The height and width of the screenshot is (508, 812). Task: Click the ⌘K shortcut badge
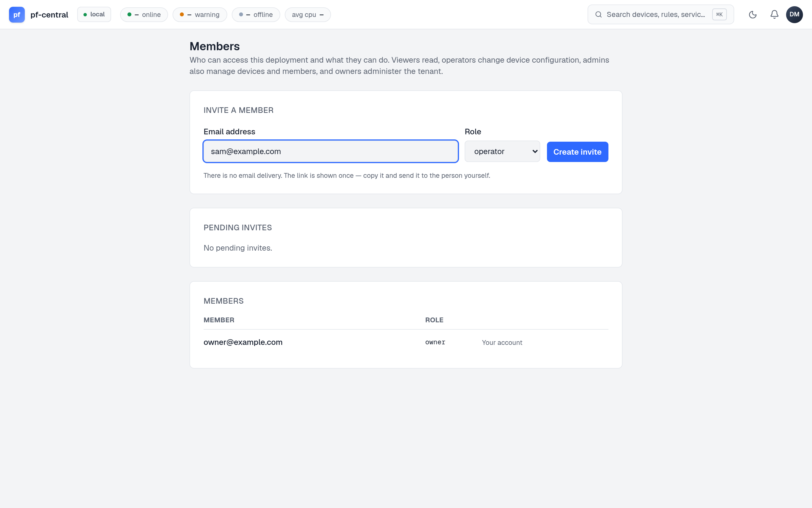(x=720, y=14)
